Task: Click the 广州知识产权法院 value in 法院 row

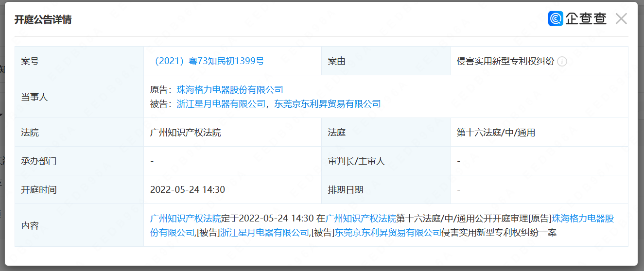Action: point(186,133)
